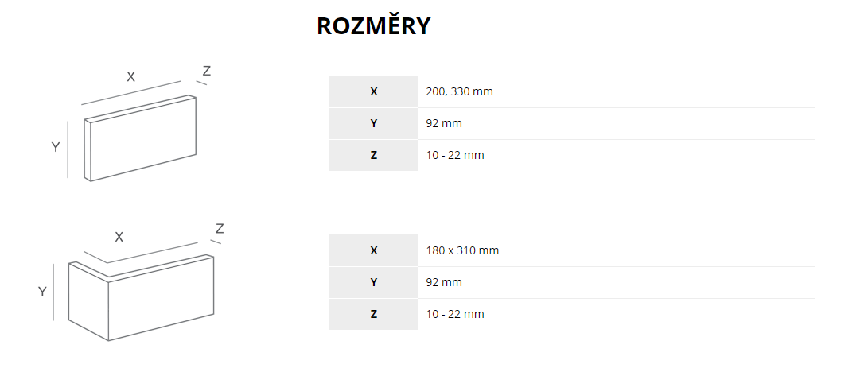
Task: Click the 92 mm value in the second table
Action: [444, 282]
